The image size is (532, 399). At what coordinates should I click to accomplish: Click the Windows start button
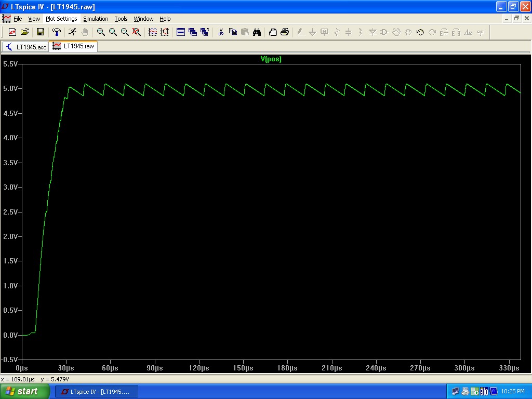coord(24,392)
